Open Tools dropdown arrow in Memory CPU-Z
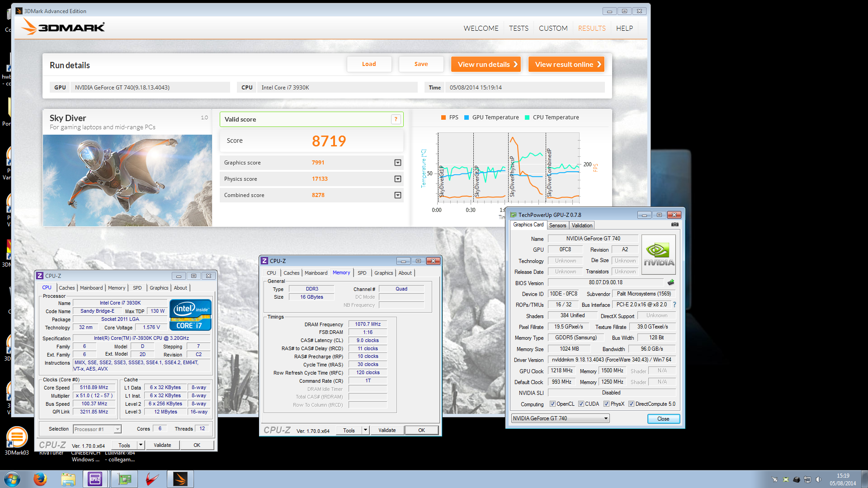 coord(365,430)
